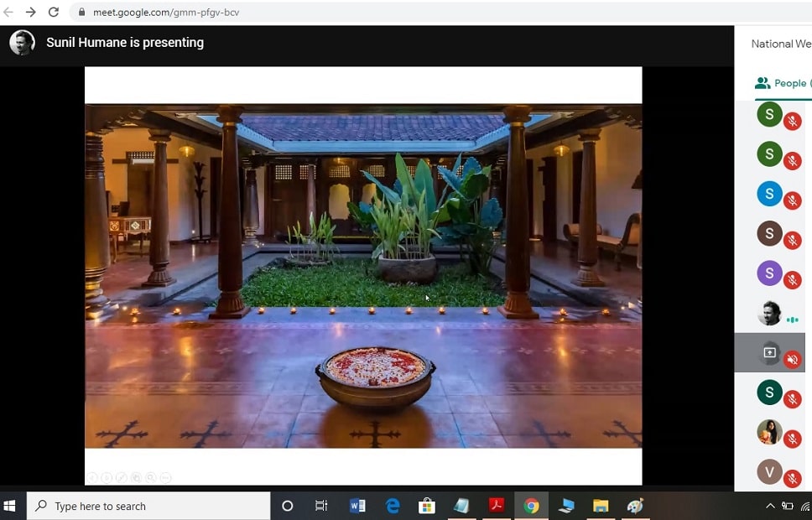Open Microsoft Word from the taskbar
Image resolution: width=812 pixels, height=520 pixels.
tap(357, 506)
